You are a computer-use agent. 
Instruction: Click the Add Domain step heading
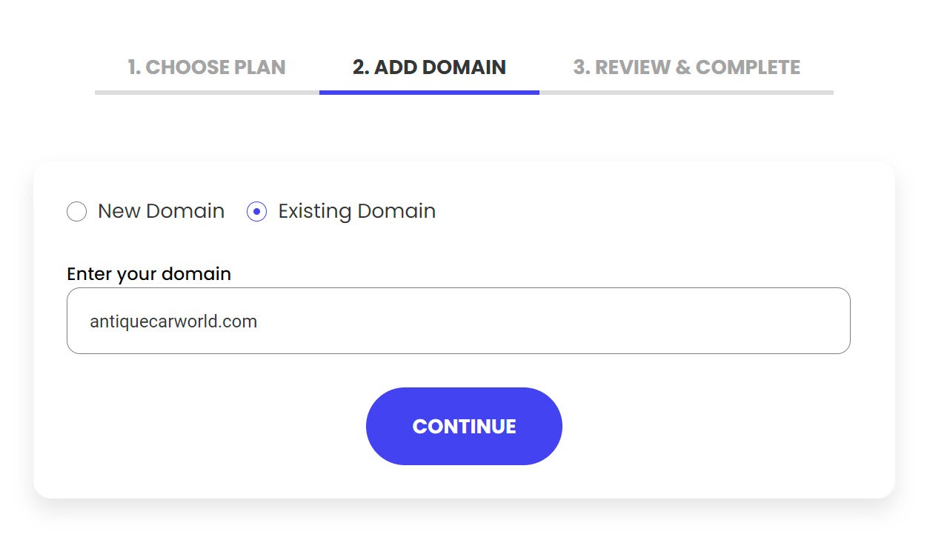pos(429,67)
